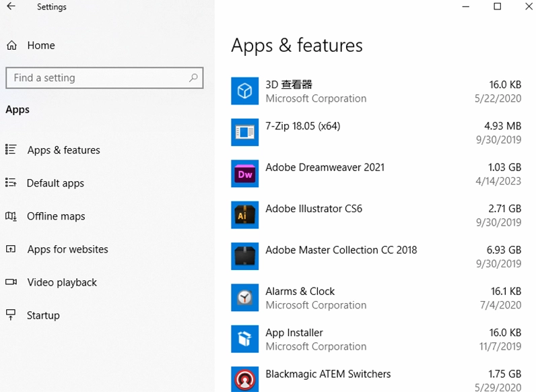Click the Adobe Dreamweaver Dw icon
Viewport: 536px width, 392px height.
click(x=244, y=174)
